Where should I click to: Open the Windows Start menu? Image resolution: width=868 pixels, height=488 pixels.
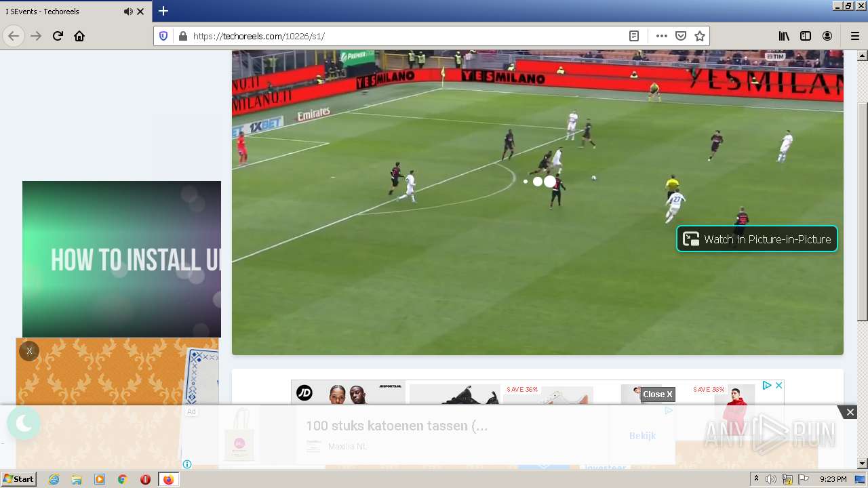point(18,479)
